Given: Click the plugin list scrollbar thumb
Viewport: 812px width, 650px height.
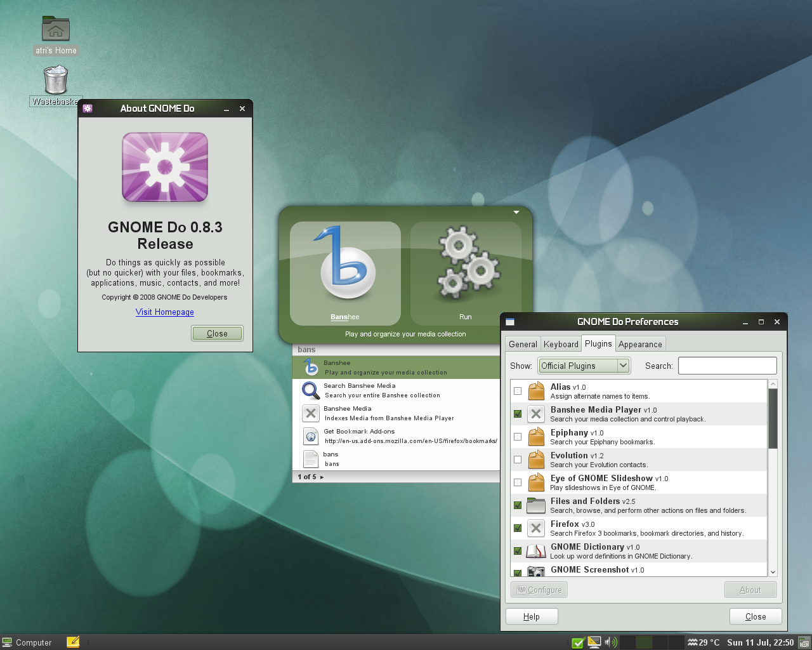Looking at the screenshot, I should pyautogui.click(x=773, y=419).
